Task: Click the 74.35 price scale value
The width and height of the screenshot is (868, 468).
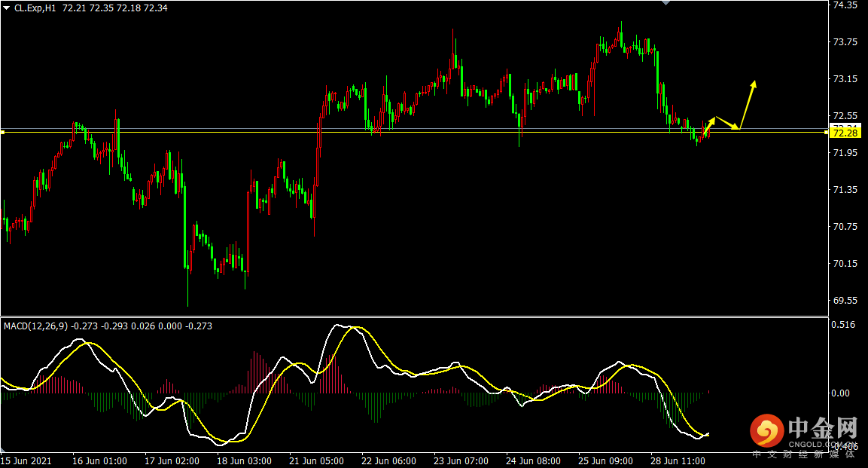Action: click(x=845, y=5)
